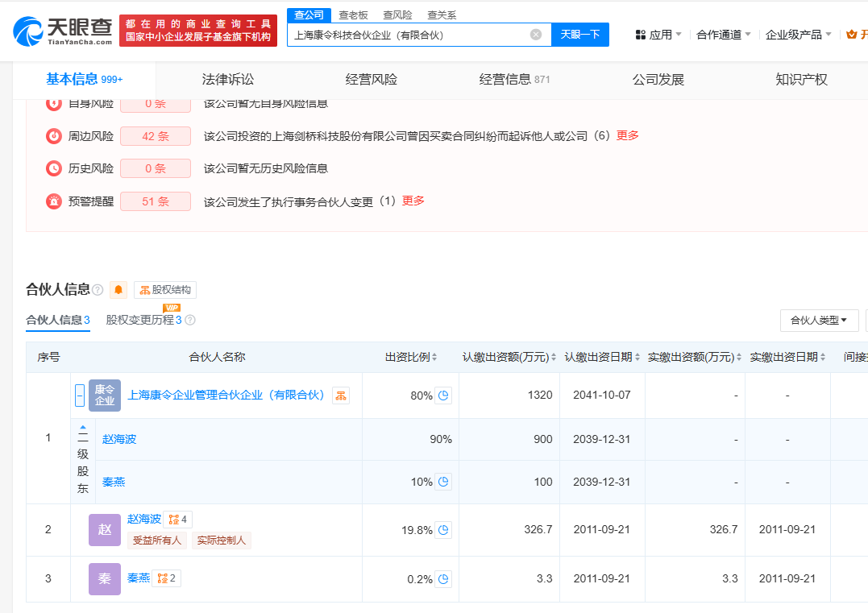Open 赵海波's related companies badge showing 4
This screenshot has height=613, width=868.
tap(177, 520)
